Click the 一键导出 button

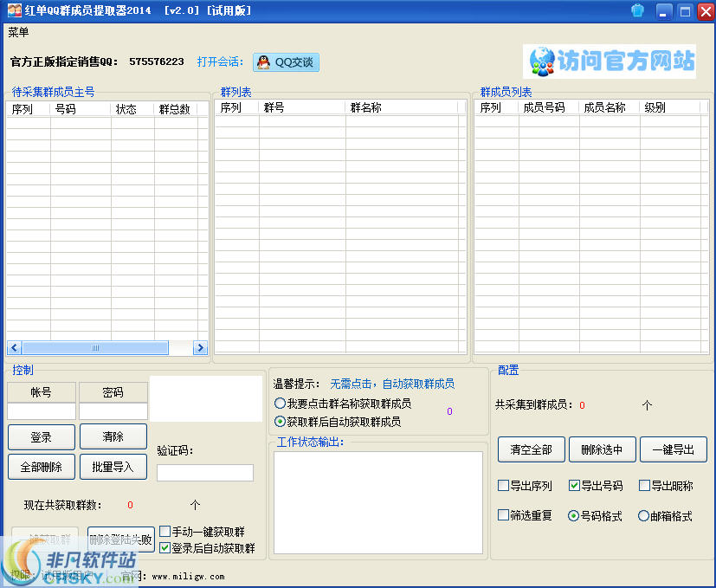pos(674,449)
